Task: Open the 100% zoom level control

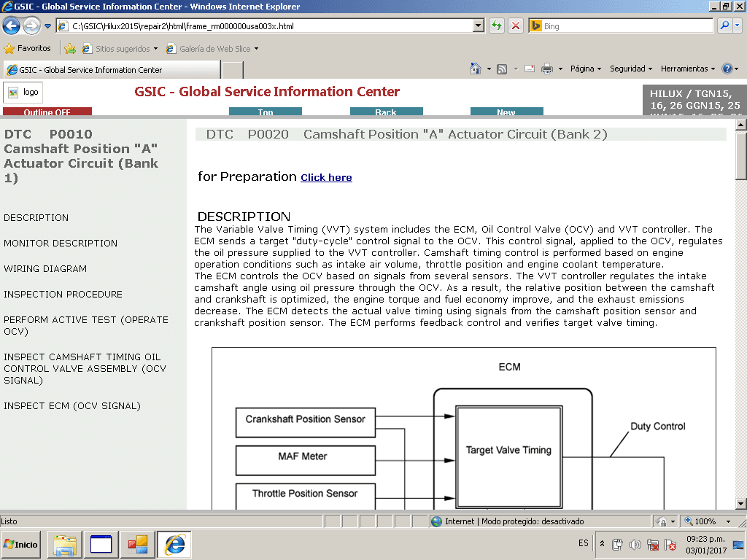Action: point(700,521)
